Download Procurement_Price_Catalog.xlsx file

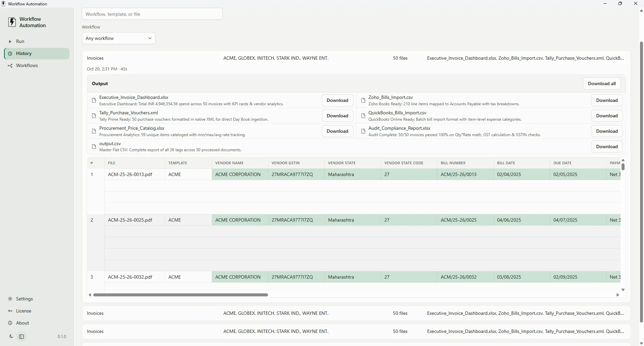point(337,131)
